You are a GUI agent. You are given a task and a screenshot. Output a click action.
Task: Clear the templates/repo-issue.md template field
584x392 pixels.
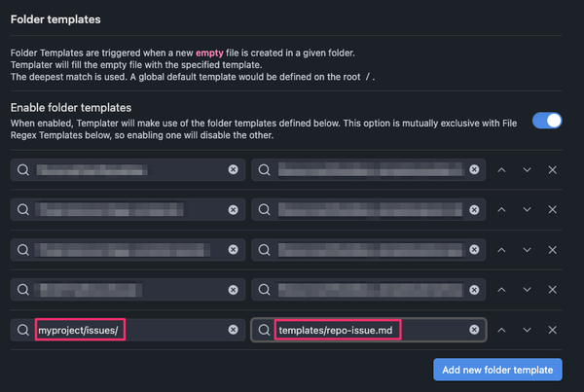pyautogui.click(x=474, y=330)
